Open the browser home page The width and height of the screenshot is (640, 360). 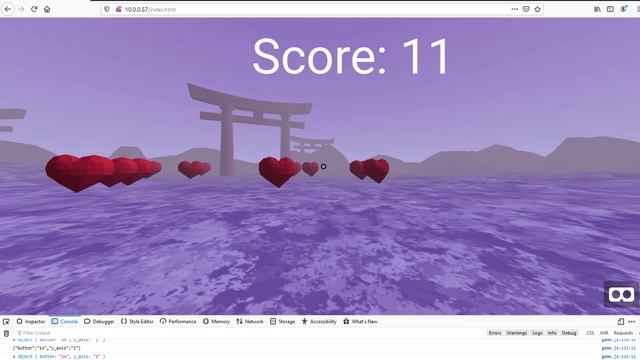[x=47, y=9]
